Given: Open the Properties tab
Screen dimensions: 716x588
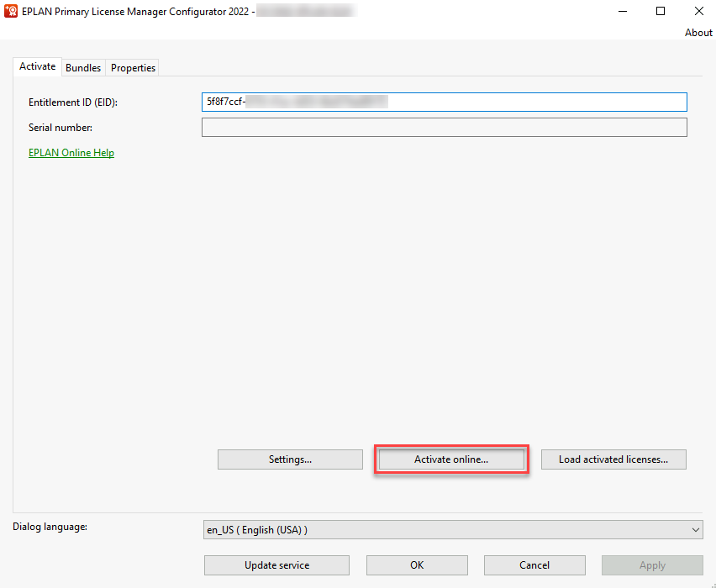Looking at the screenshot, I should click(x=134, y=68).
